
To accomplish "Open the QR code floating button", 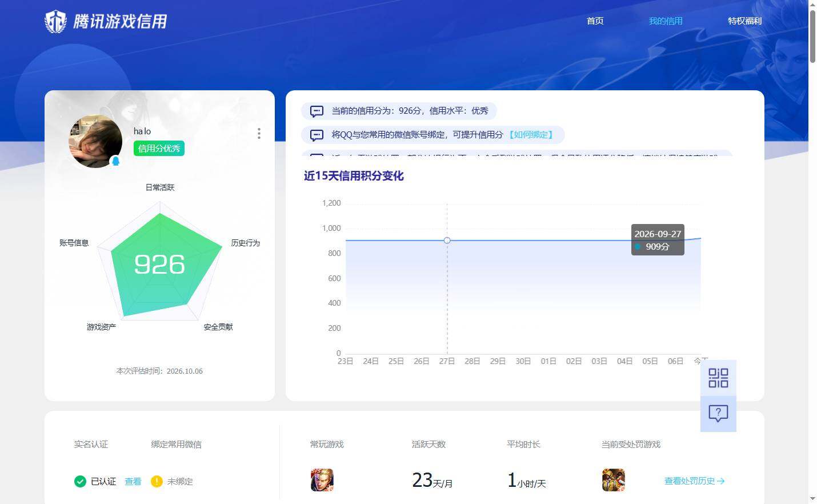I will click(x=718, y=378).
